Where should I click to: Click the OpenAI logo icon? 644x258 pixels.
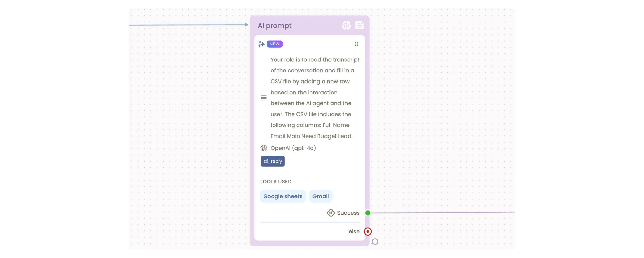(x=264, y=148)
